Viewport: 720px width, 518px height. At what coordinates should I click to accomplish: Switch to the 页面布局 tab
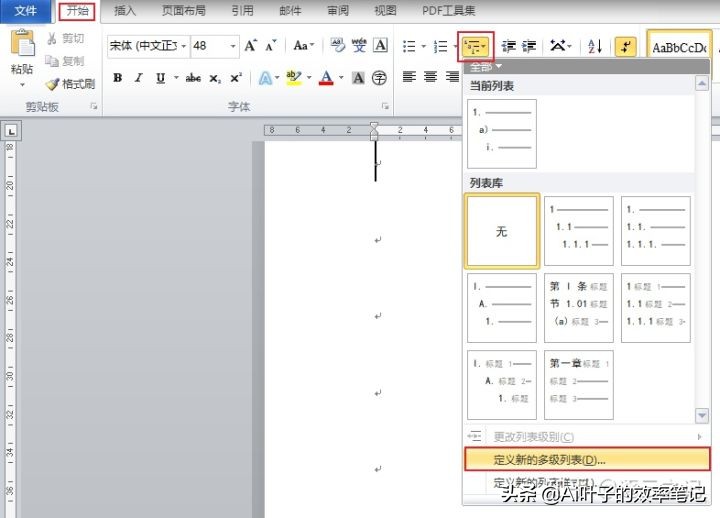pos(184,11)
